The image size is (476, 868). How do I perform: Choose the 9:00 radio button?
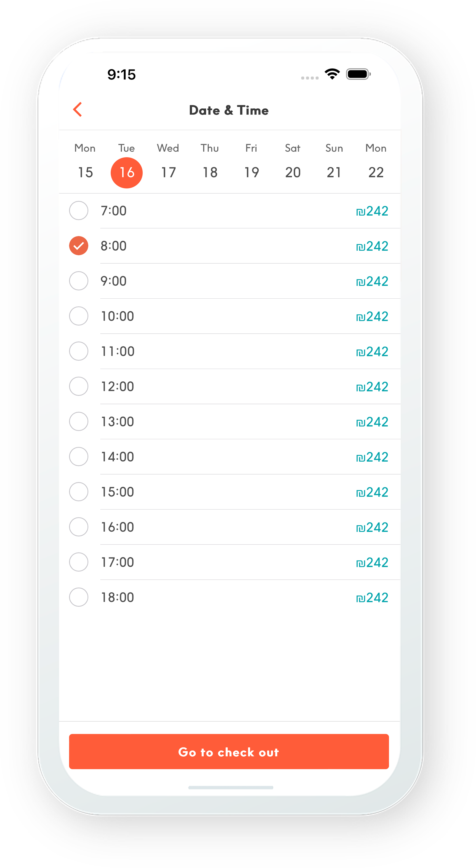[79, 281]
